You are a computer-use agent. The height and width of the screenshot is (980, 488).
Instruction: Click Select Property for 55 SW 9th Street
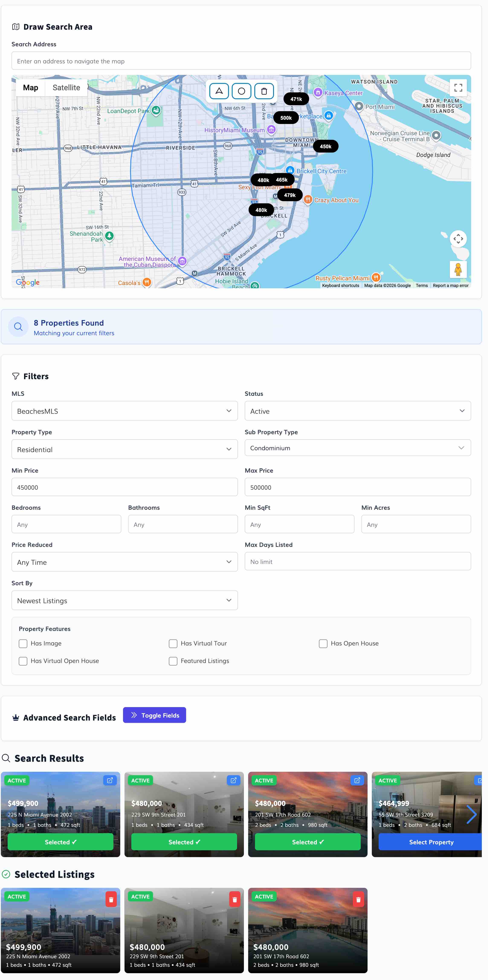pos(431,842)
